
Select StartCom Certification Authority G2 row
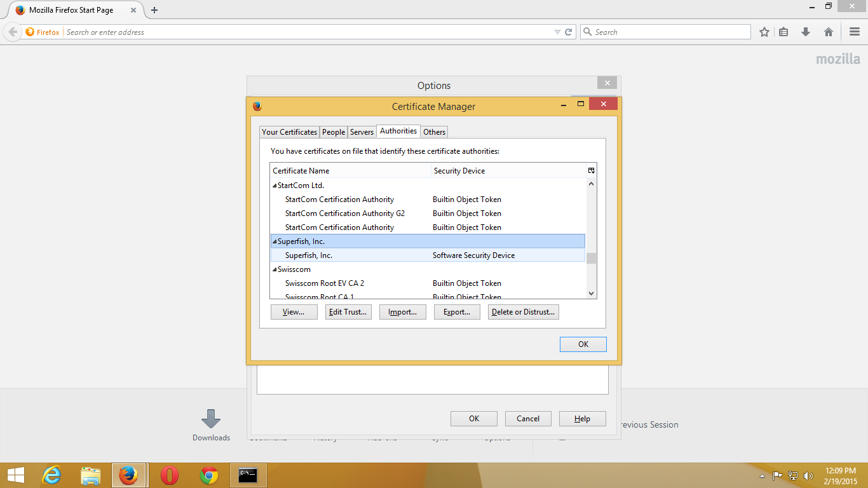pyautogui.click(x=428, y=213)
